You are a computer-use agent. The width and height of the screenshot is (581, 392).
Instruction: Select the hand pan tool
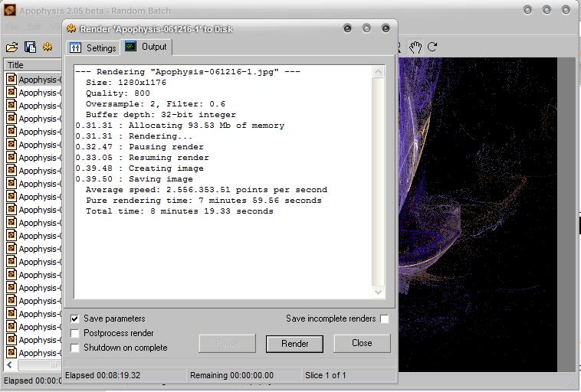tap(415, 47)
